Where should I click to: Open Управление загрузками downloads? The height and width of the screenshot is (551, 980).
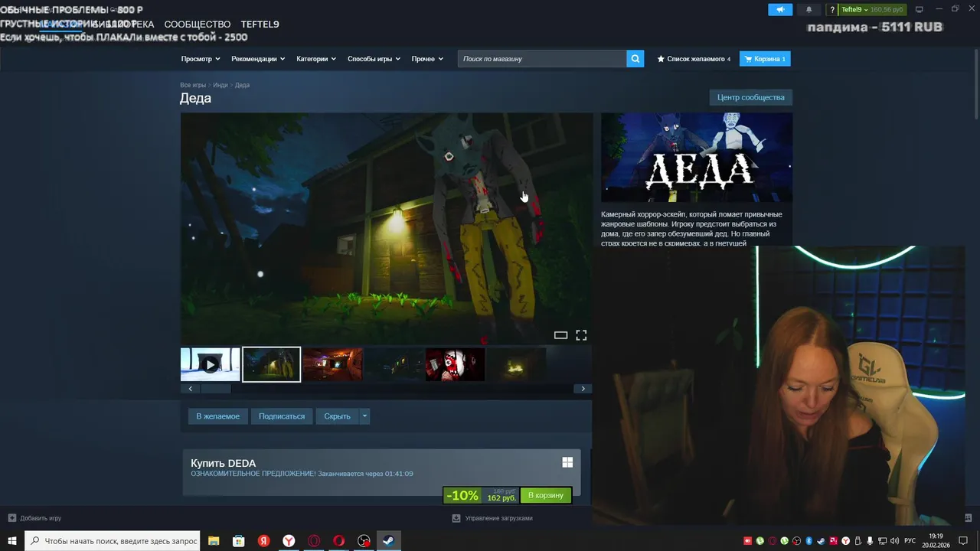492,518
